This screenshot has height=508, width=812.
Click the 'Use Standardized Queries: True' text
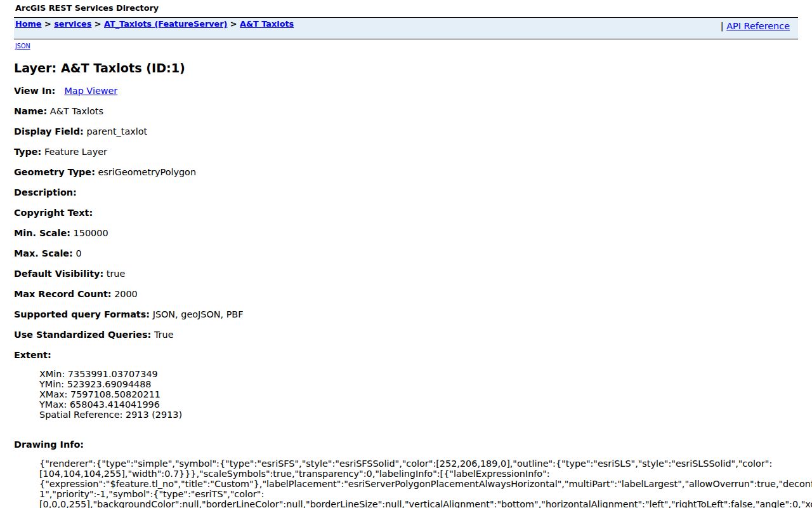point(93,335)
